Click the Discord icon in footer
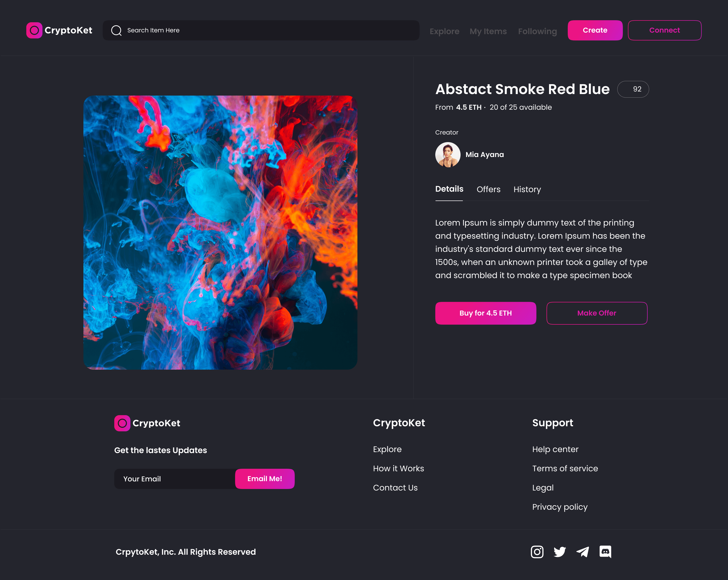The image size is (728, 580). (605, 552)
